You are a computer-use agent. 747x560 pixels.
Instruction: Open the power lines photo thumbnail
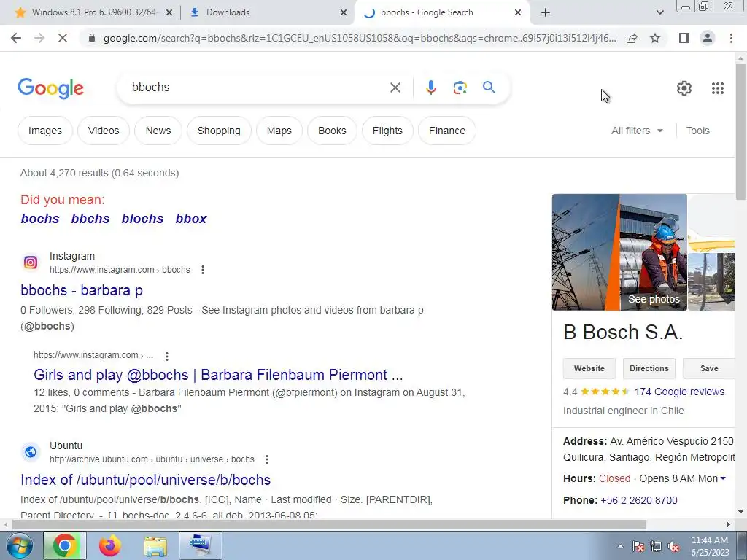[x=586, y=252]
